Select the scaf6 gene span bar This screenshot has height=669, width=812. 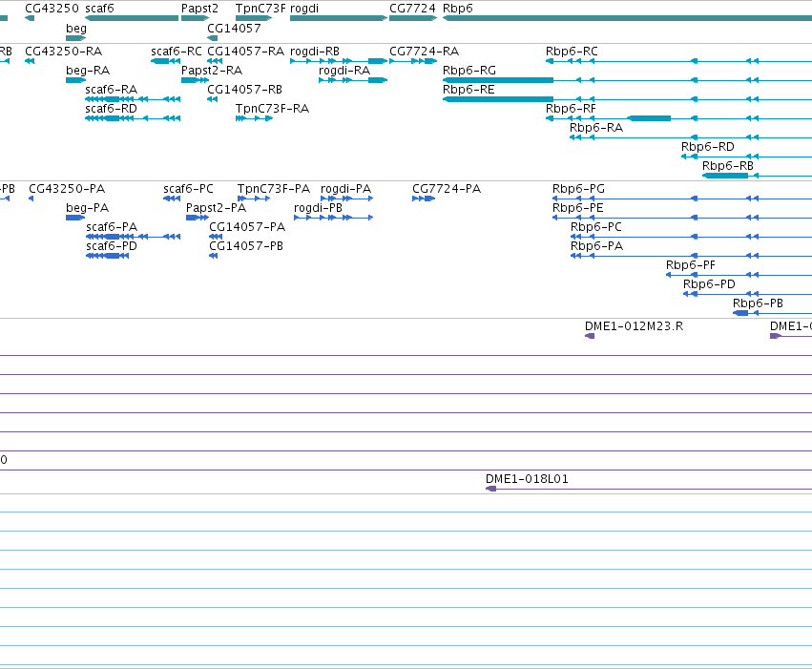pyautogui.click(x=132, y=18)
